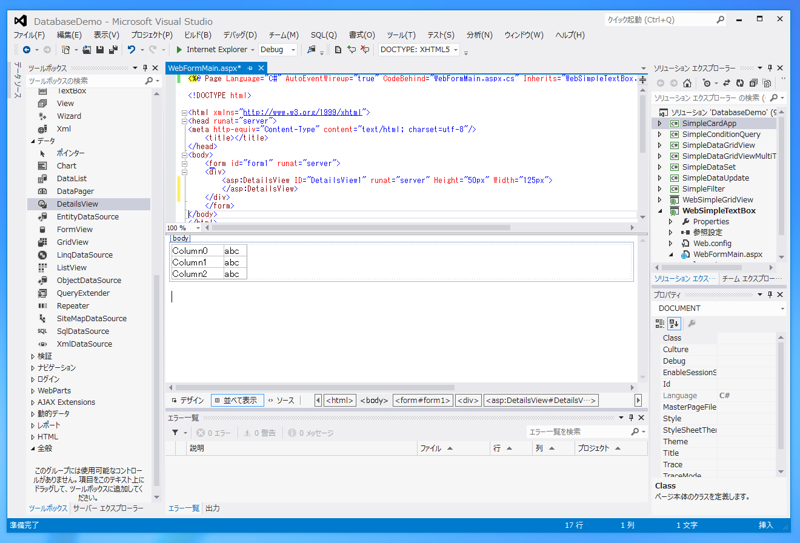Select the LinqDataSource control in Toolbox
The height and width of the screenshot is (543, 800).
89,255
